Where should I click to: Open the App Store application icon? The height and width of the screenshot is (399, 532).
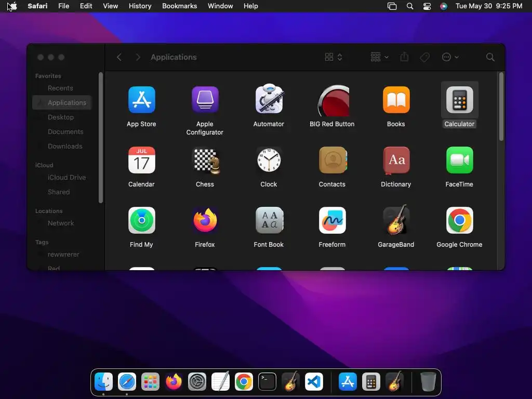(x=141, y=100)
